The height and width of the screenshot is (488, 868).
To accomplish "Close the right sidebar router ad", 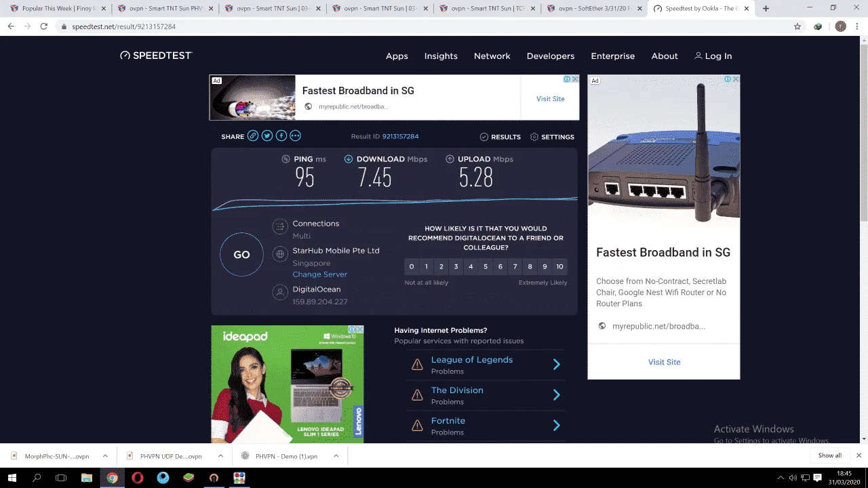I will tap(736, 79).
